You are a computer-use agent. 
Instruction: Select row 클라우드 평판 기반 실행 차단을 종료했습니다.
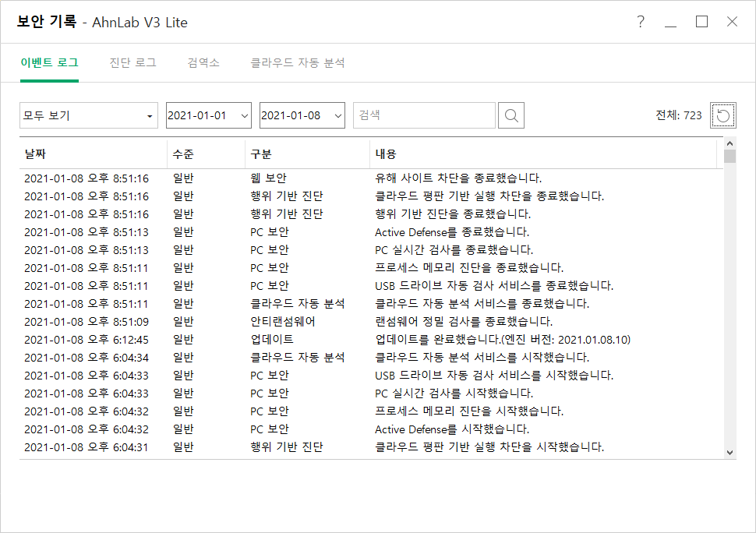coord(371,196)
